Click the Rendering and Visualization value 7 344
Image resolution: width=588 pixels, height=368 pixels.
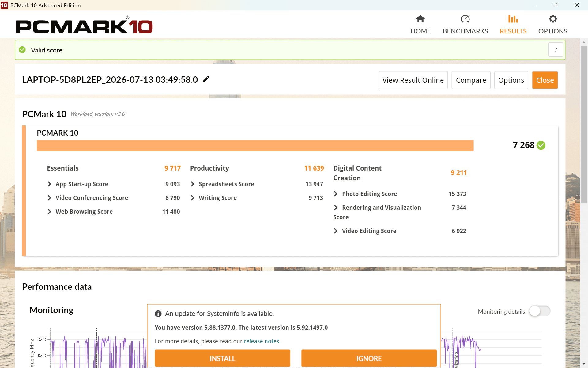coord(459,208)
